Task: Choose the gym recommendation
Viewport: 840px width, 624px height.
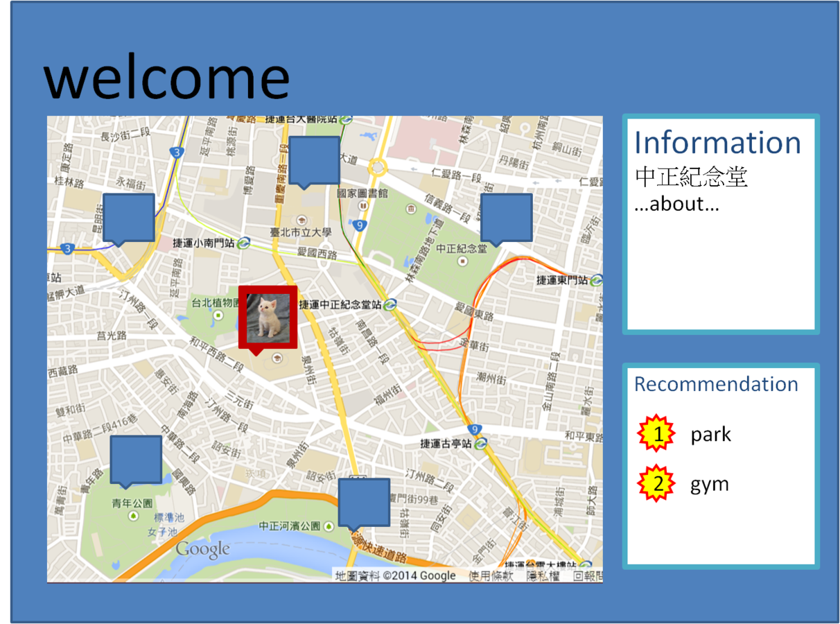Action: click(710, 484)
